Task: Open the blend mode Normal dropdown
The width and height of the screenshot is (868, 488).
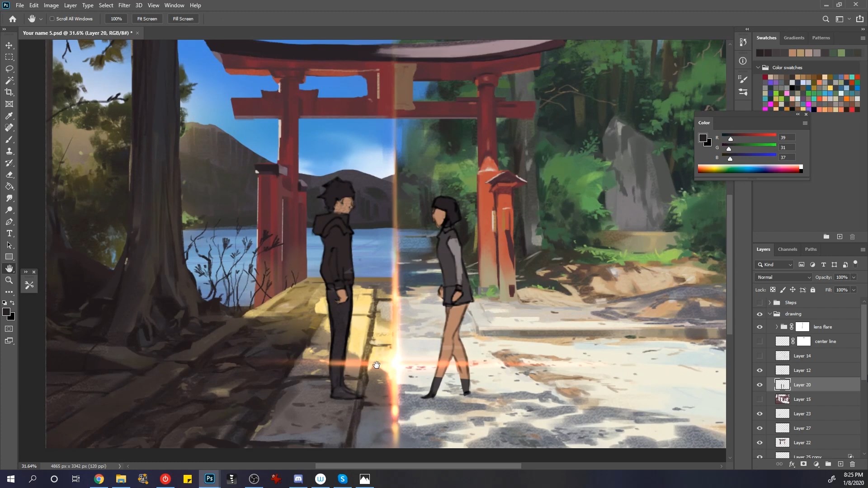Action: tap(783, 277)
